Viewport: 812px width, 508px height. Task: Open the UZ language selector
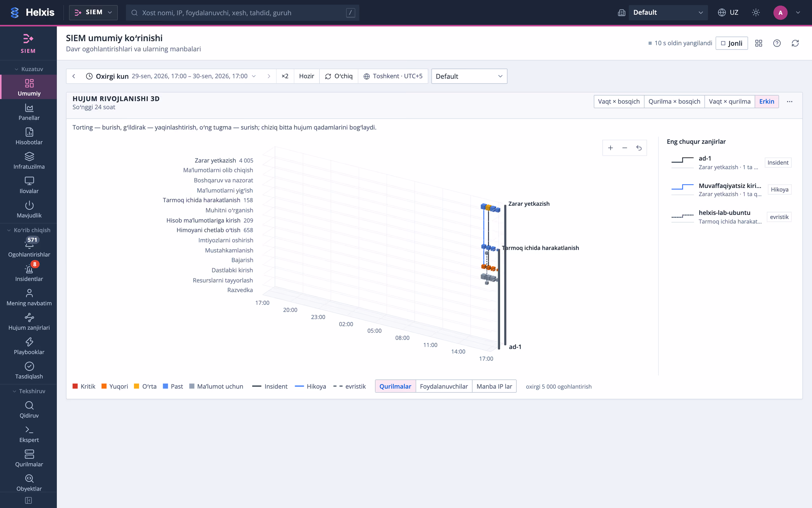click(x=728, y=12)
